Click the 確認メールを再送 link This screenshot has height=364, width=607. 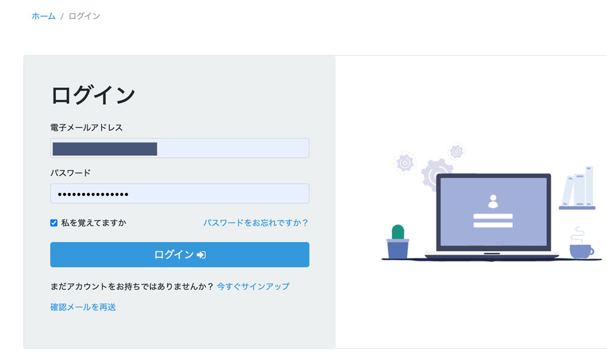[x=83, y=308]
